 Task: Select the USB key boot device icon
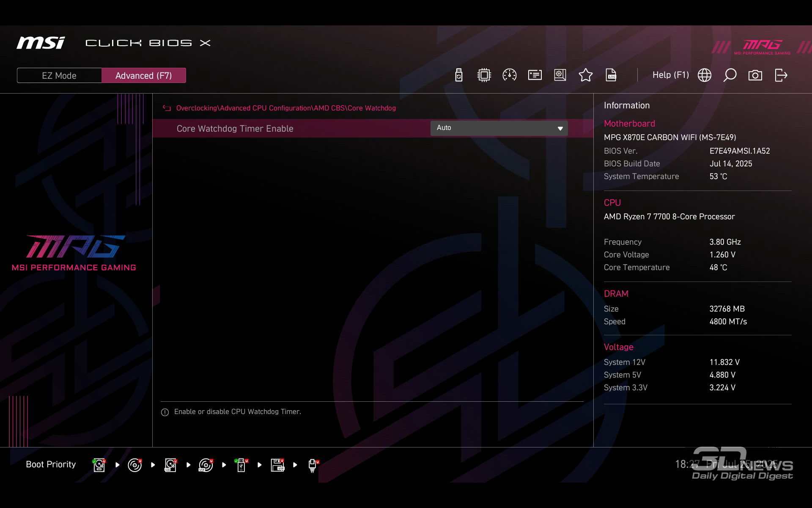point(241,465)
